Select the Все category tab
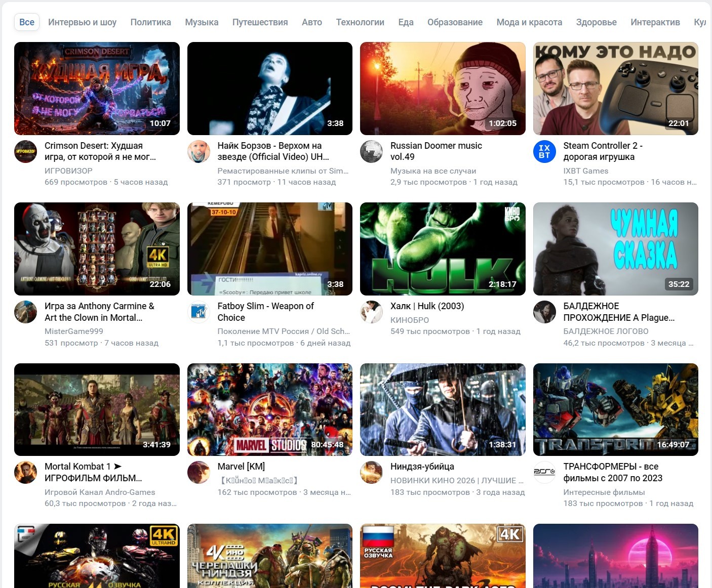This screenshot has width=712, height=588. pyautogui.click(x=27, y=22)
